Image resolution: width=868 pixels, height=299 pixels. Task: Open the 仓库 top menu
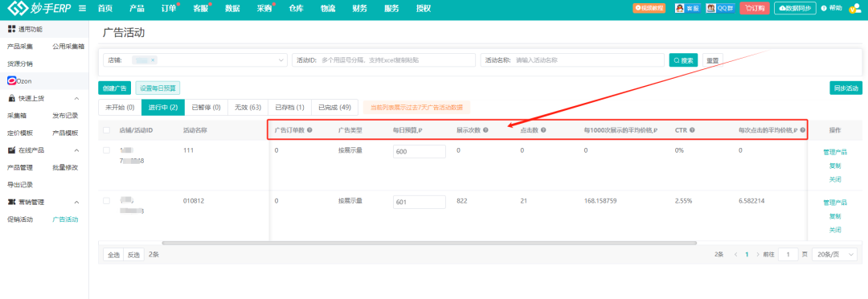pyautogui.click(x=296, y=8)
